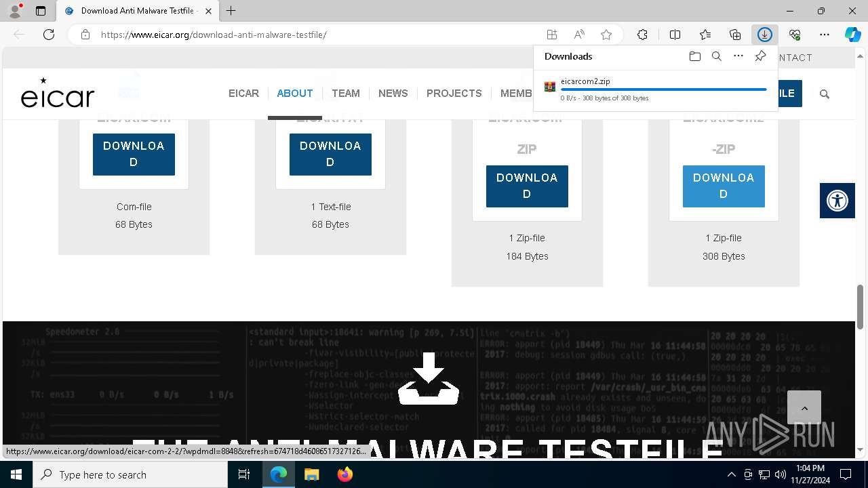The height and width of the screenshot is (488, 868).
Task: Open Browser essentials heart icon
Action: click(795, 35)
